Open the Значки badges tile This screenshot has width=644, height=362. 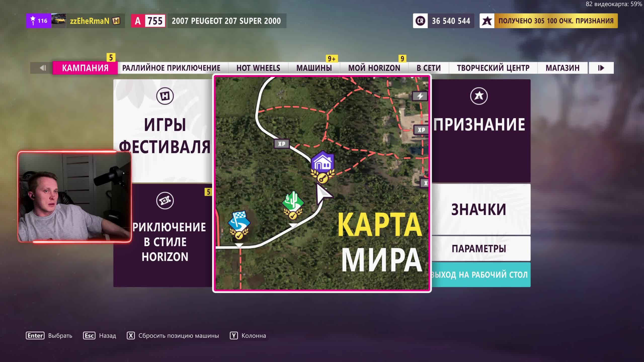tap(479, 209)
